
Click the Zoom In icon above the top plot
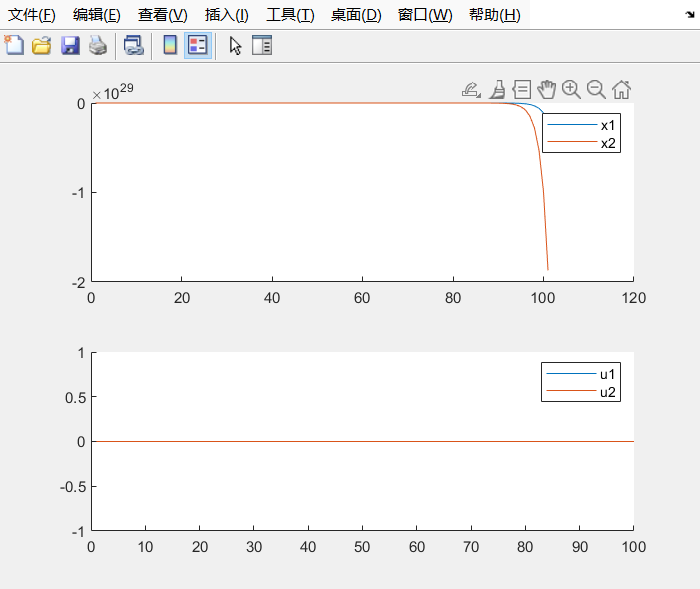(x=571, y=89)
